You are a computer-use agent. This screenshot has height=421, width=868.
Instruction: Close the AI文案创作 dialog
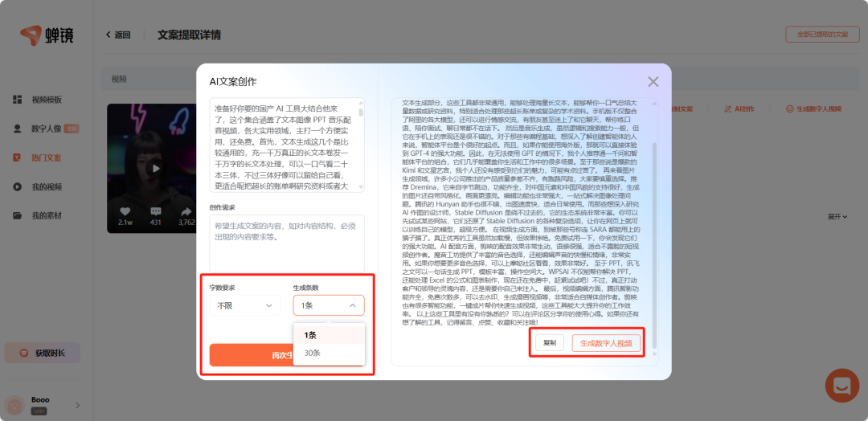click(653, 82)
